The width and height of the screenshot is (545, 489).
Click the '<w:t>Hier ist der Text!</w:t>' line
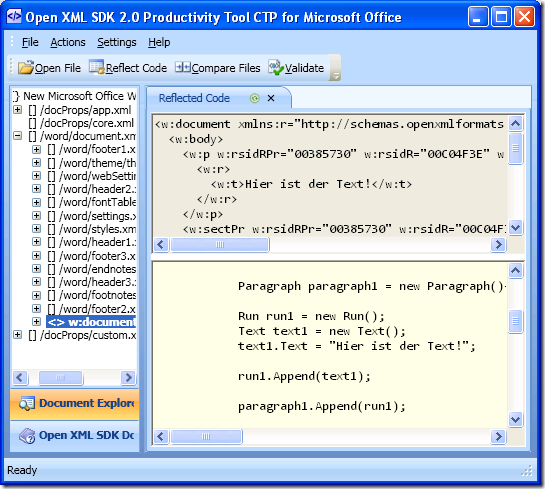[x=311, y=184]
